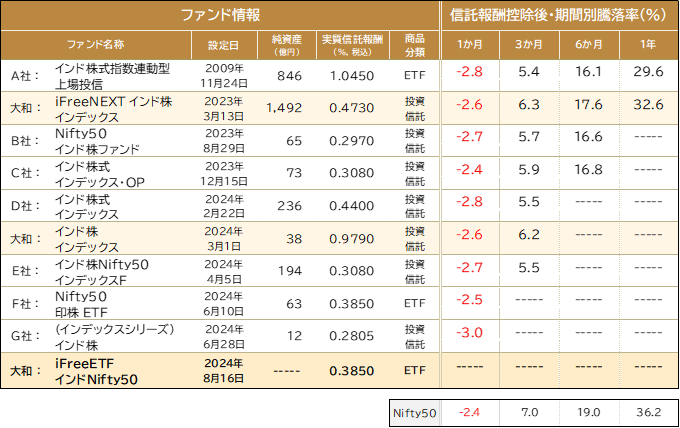Click G社 1-month return -3.0
Image resolution: width=680 pixels, height=428 pixels.
tap(469, 333)
